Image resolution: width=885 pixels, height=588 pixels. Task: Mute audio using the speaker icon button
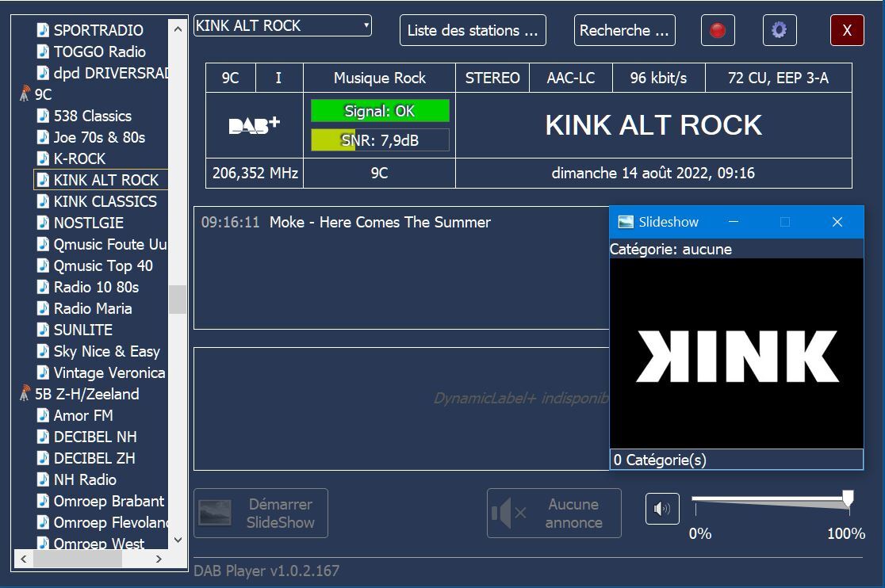click(x=662, y=509)
